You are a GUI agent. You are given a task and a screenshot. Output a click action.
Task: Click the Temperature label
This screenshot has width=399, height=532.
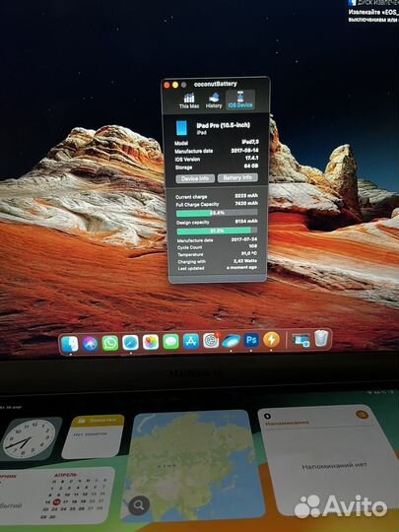(x=190, y=255)
